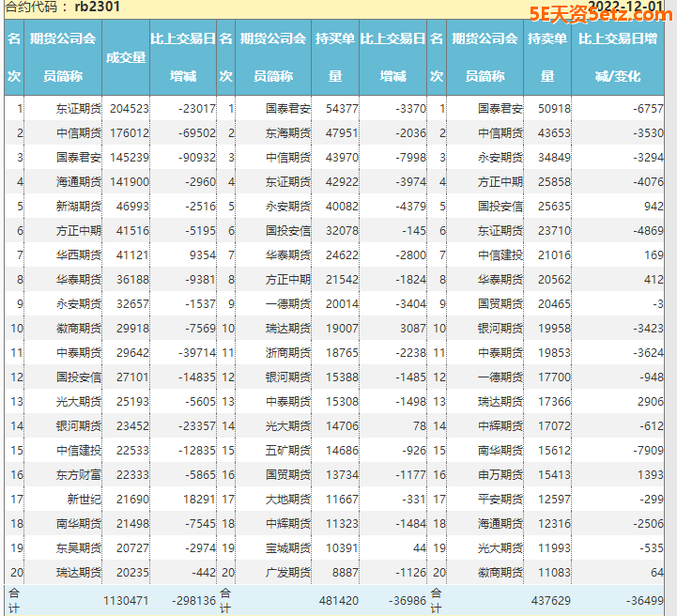This screenshot has width=677, height=616.
Task: Select 徽商期货 in volume ranking row 10
Action: coord(79,329)
